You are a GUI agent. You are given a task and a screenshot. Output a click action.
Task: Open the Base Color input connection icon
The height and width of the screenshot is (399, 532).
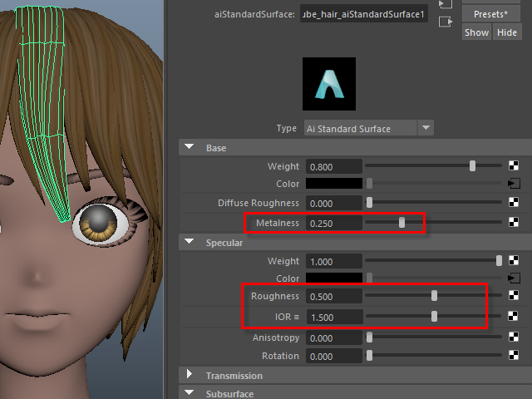[514, 184]
